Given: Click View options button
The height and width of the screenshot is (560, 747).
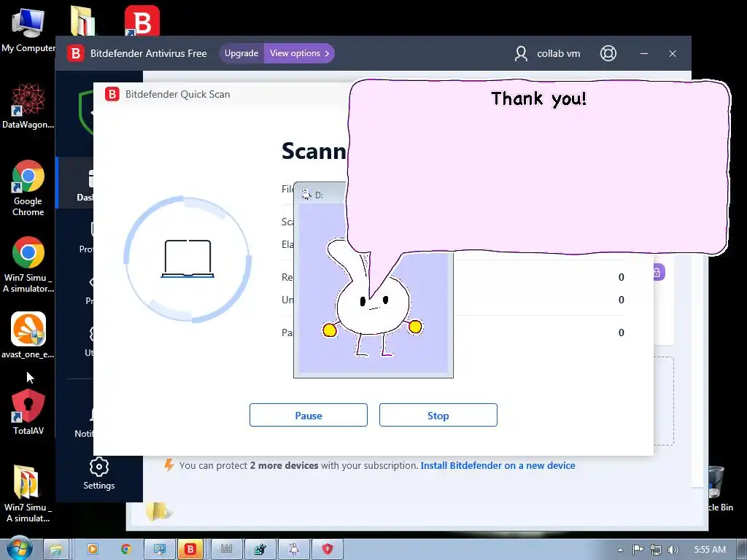Looking at the screenshot, I should pos(300,53).
